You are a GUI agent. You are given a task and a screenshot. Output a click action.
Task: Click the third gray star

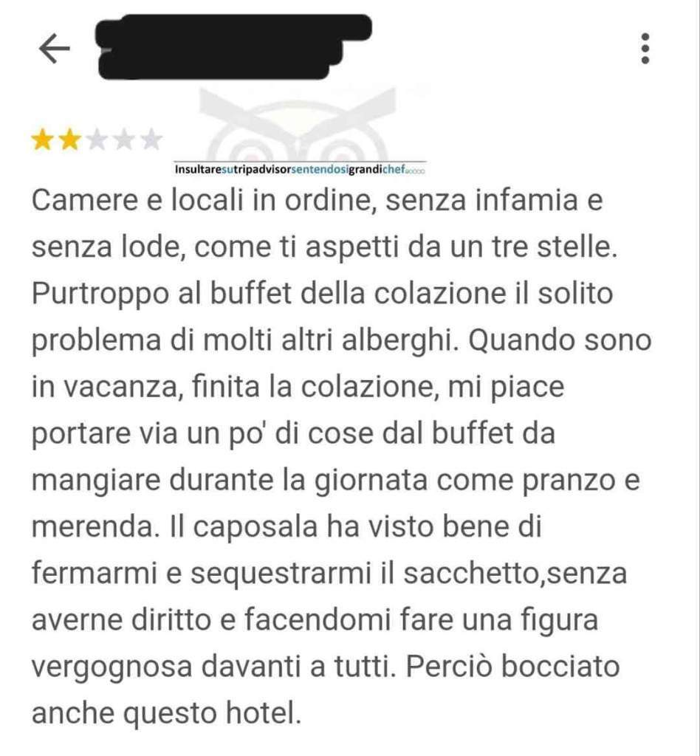(x=97, y=140)
